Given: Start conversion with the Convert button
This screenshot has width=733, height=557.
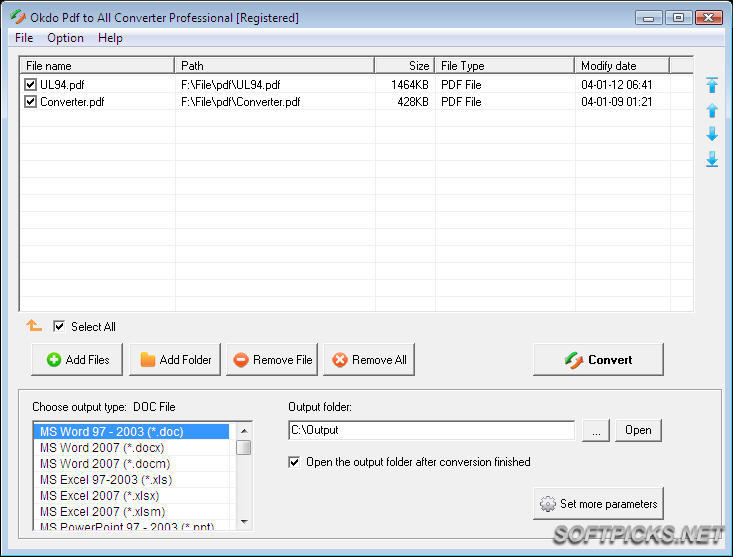Looking at the screenshot, I should (598, 359).
